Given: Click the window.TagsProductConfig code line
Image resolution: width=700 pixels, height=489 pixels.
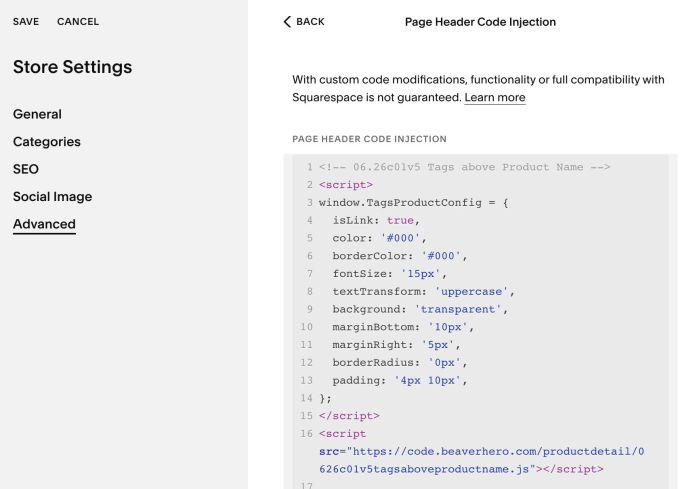Looking at the screenshot, I should 413,203.
